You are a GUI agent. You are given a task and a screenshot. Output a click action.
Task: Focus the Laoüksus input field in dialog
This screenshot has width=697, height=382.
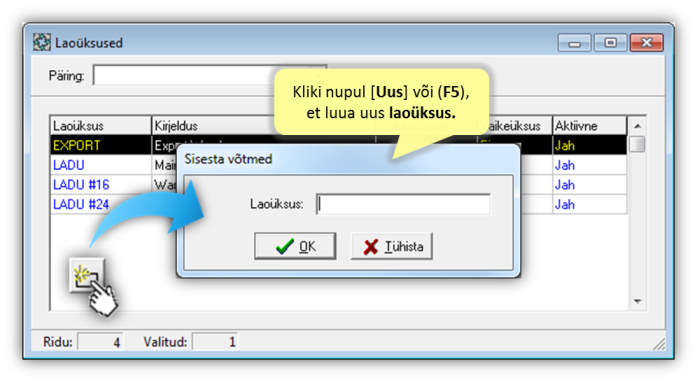click(x=403, y=204)
